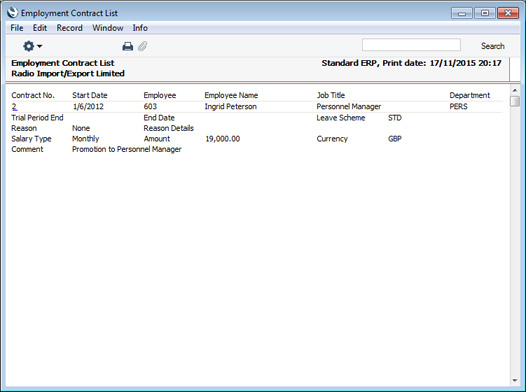This screenshot has width=526, height=392.
Task: Open the Edit menu
Action: 40,28
